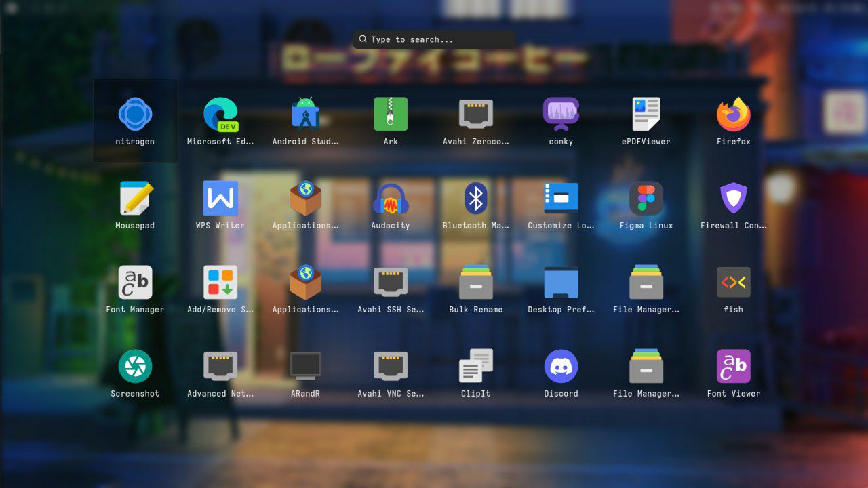The width and height of the screenshot is (868, 488).
Task: Open Applications entry in the Font Manager row
Action: click(x=306, y=289)
